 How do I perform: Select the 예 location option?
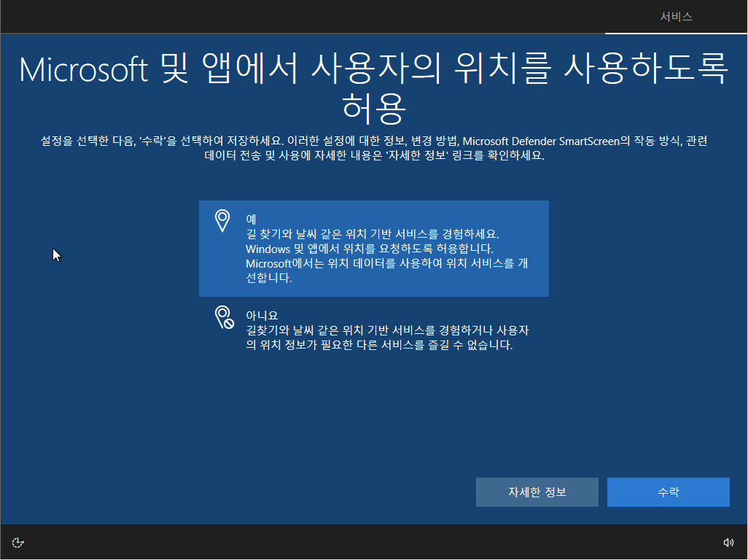[373, 249]
